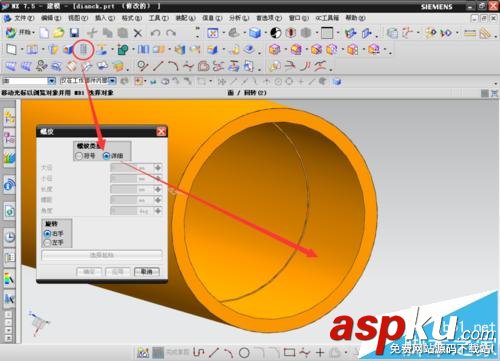Select the Detailed thread type radio

point(106,156)
